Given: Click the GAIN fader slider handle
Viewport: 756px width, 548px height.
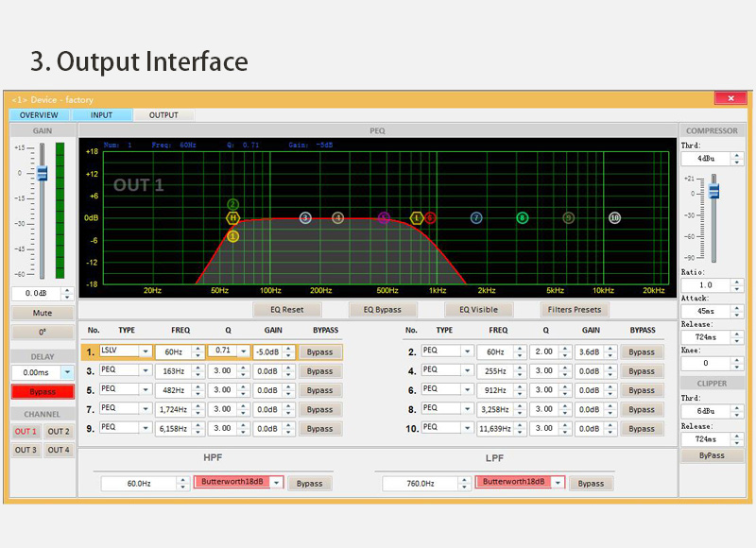Looking at the screenshot, I should point(42,174).
